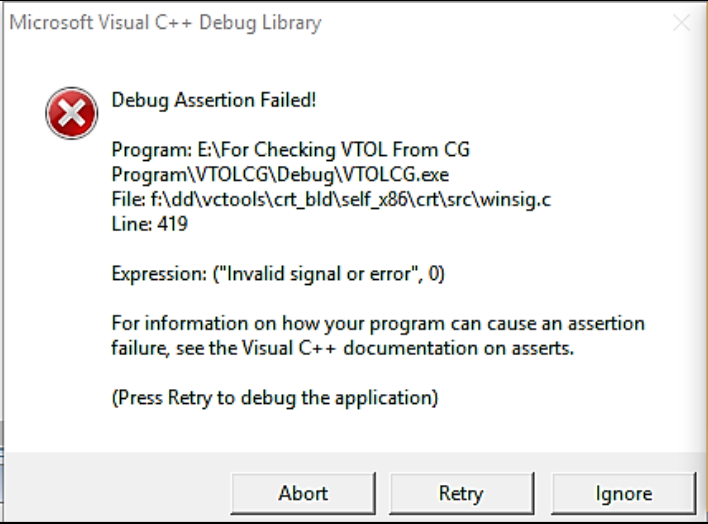Click the red error X icon
This screenshot has height=524, width=708.
coord(71,115)
